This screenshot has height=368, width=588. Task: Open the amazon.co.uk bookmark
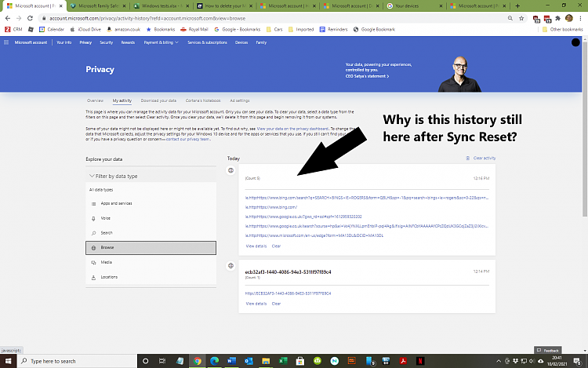pyautogui.click(x=124, y=29)
